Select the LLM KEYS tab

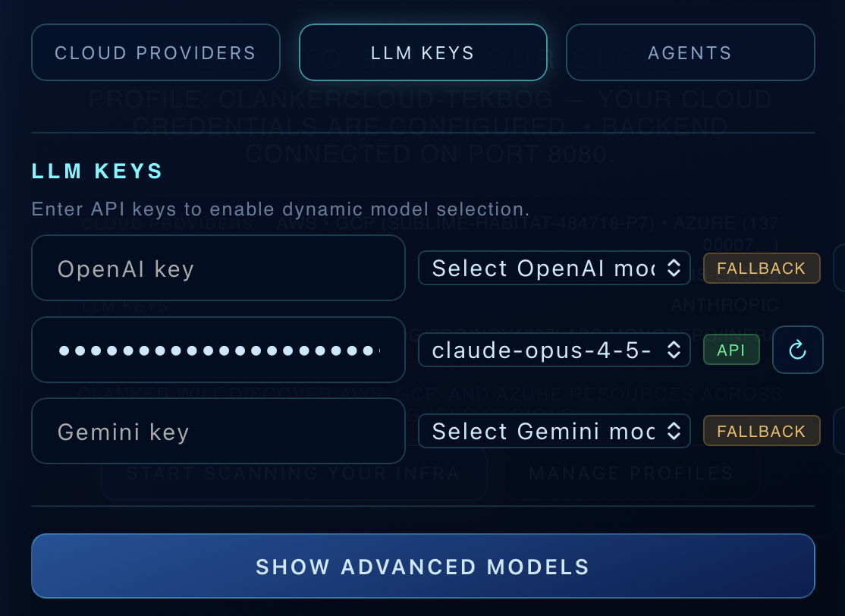click(x=422, y=52)
